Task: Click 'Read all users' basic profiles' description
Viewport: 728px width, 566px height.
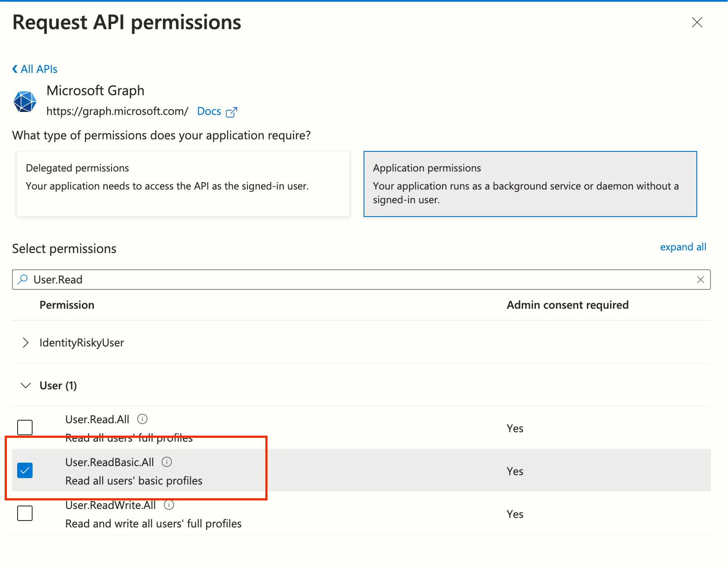Action: [x=134, y=481]
